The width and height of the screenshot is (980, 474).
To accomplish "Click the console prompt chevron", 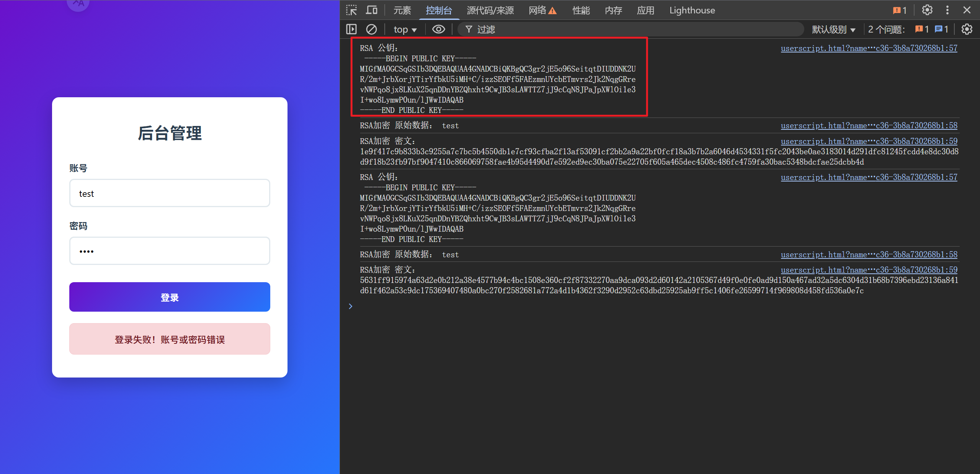I will pyautogui.click(x=350, y=306).
